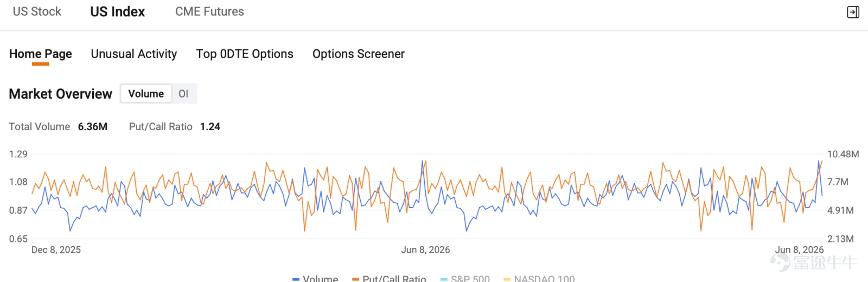
Task: Click the 10.48M volume axis label
Action: coord(843,154)
